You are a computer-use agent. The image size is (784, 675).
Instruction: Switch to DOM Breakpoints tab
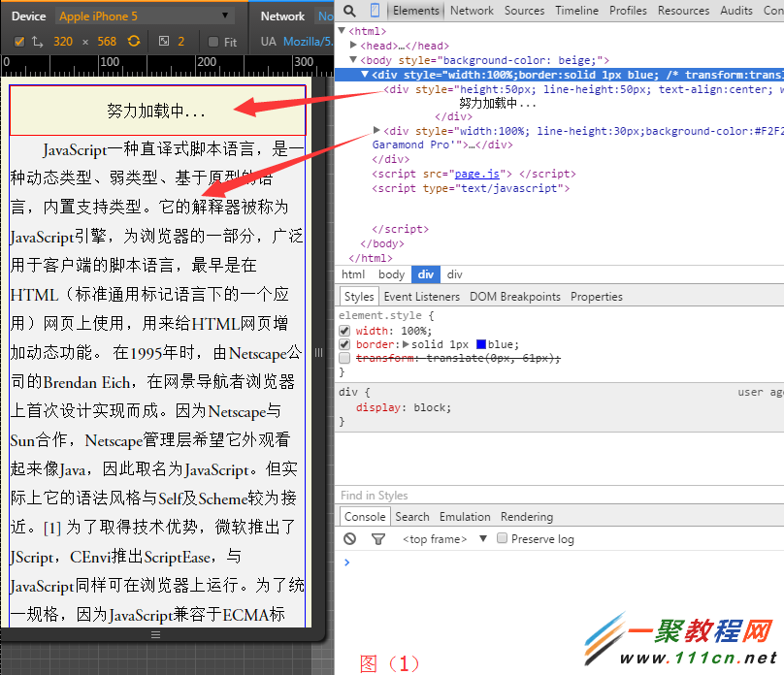point(514,296)
